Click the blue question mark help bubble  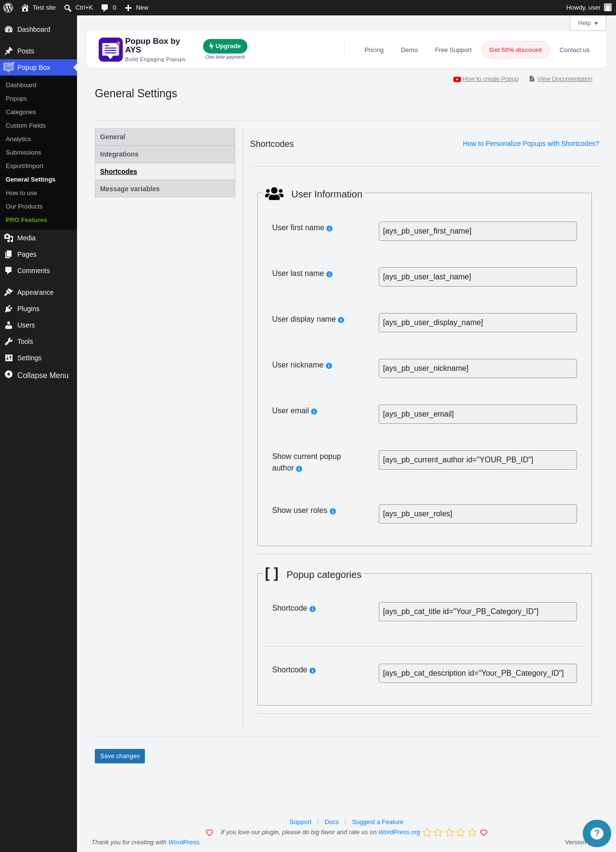coord(597,833)
